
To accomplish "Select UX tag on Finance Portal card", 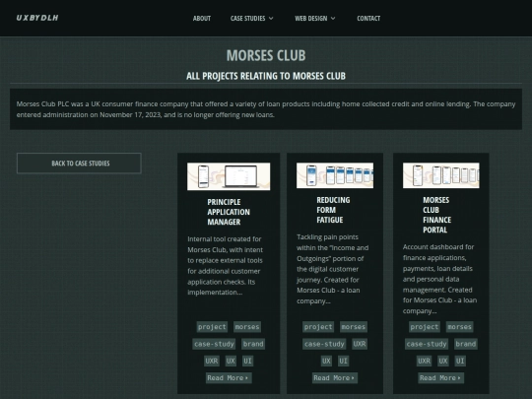I will pos(443,361).
